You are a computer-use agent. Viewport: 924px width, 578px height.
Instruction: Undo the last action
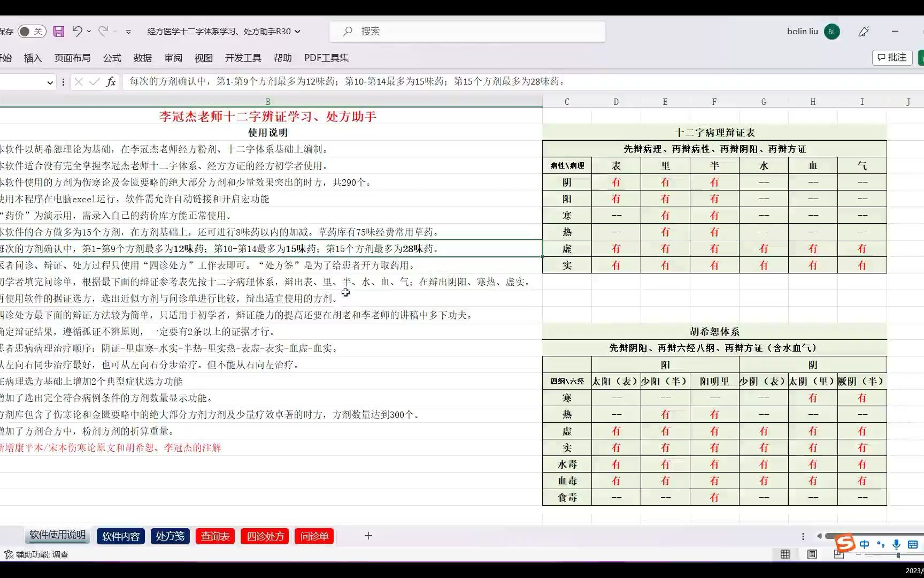click(x=78, y=31)
